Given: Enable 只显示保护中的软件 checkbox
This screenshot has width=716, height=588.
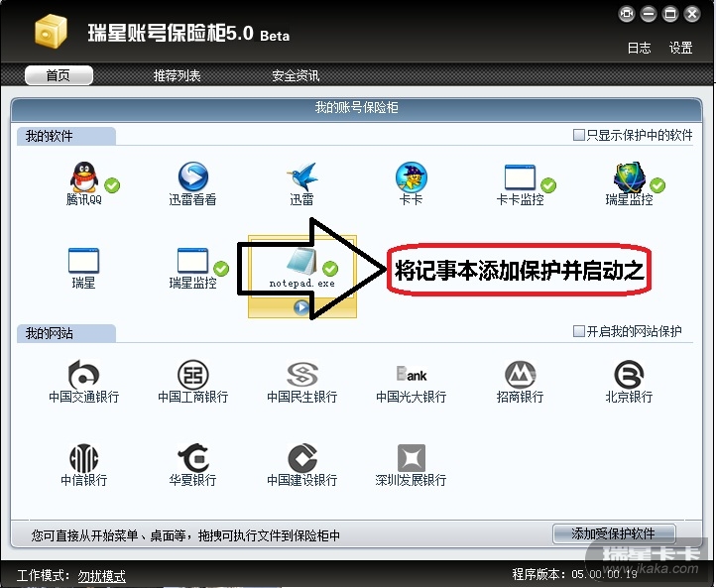Looking at the screenshot, I should point(578,135).
